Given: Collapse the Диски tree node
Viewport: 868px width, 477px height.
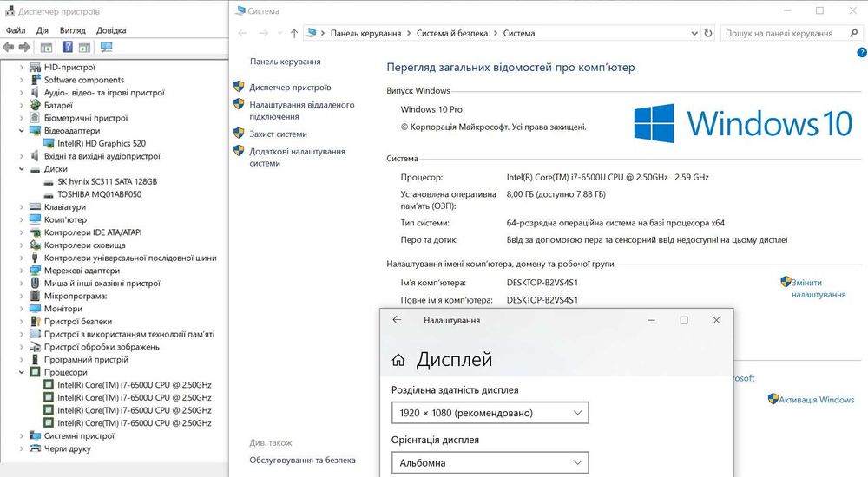Looking at the screenshot, I should (x=22, y=169).
